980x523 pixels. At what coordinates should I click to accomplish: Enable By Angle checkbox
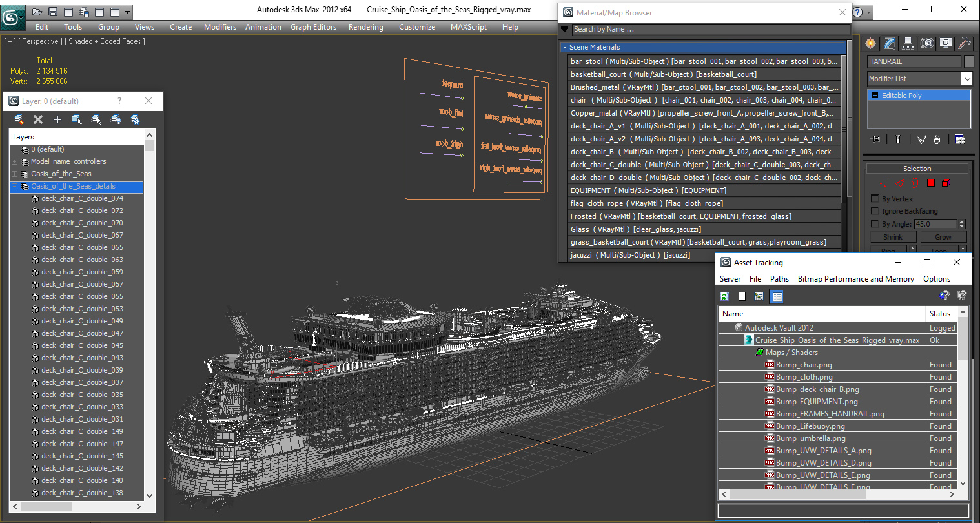(x=875, y=224)
